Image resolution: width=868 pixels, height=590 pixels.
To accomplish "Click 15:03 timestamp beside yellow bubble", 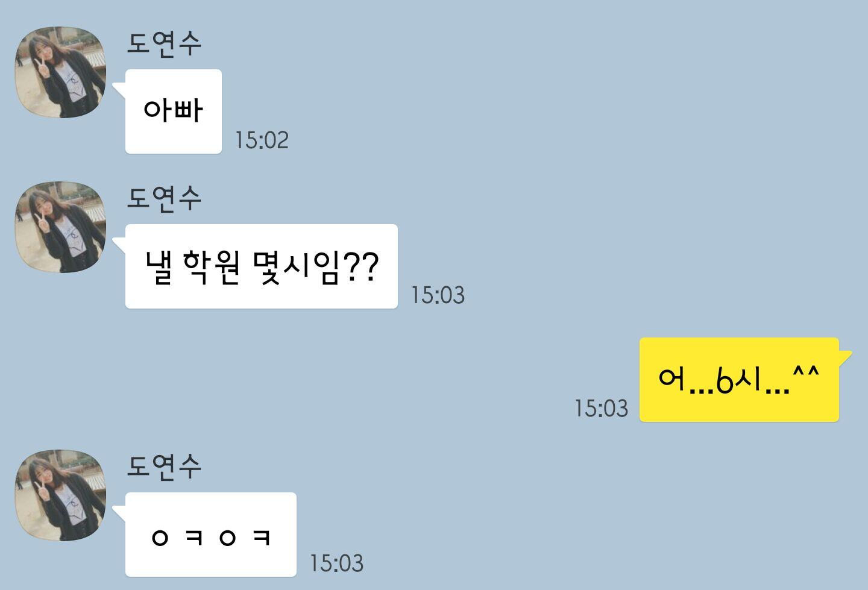I will (601, 408).
